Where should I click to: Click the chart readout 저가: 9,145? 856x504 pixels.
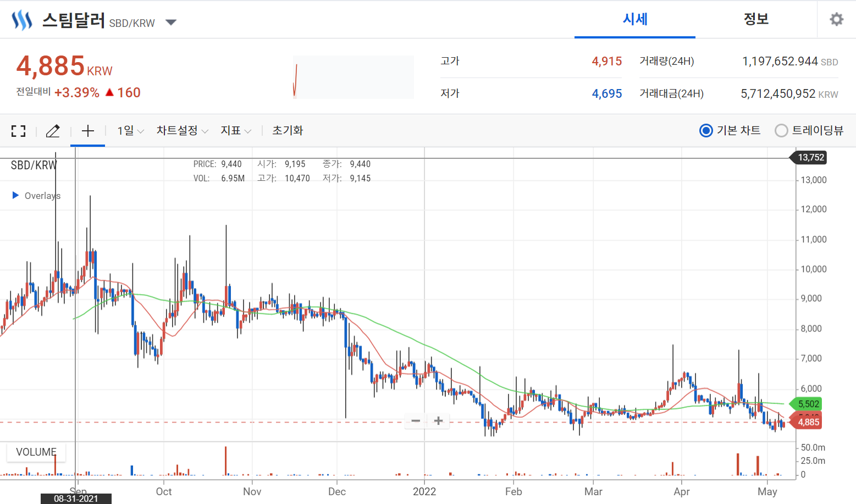pos(346,179)
